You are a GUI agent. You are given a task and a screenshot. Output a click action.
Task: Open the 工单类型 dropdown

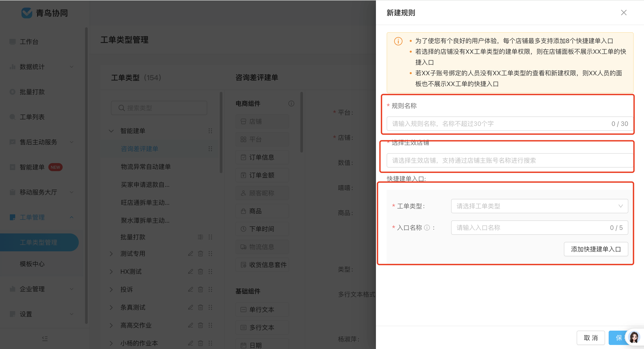coord(539,206)
